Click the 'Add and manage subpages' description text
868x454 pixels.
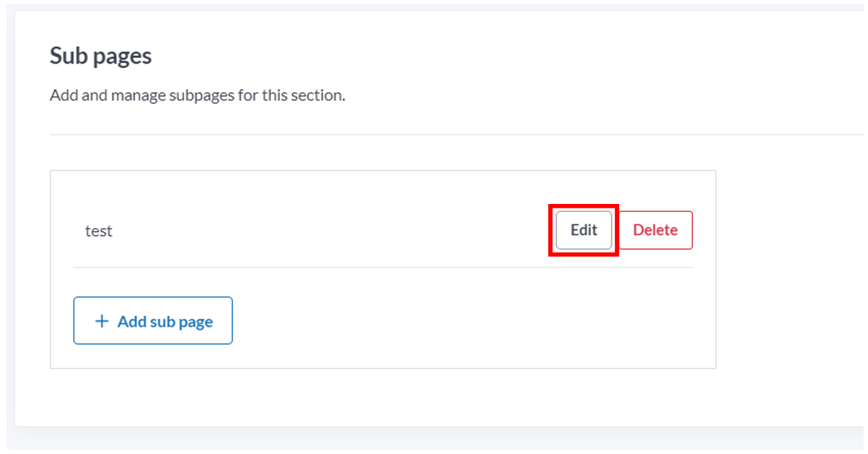coord(198,95)
